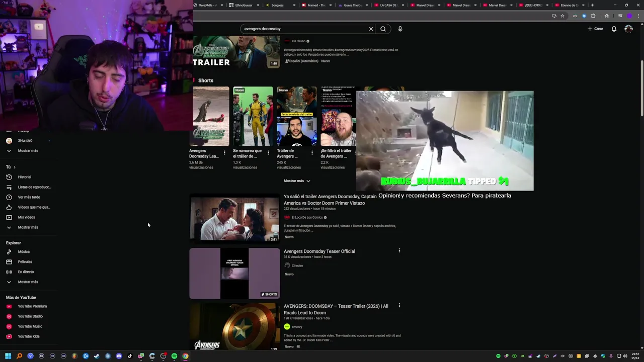Open Discord from the taskbar

(x=119, y=356)
